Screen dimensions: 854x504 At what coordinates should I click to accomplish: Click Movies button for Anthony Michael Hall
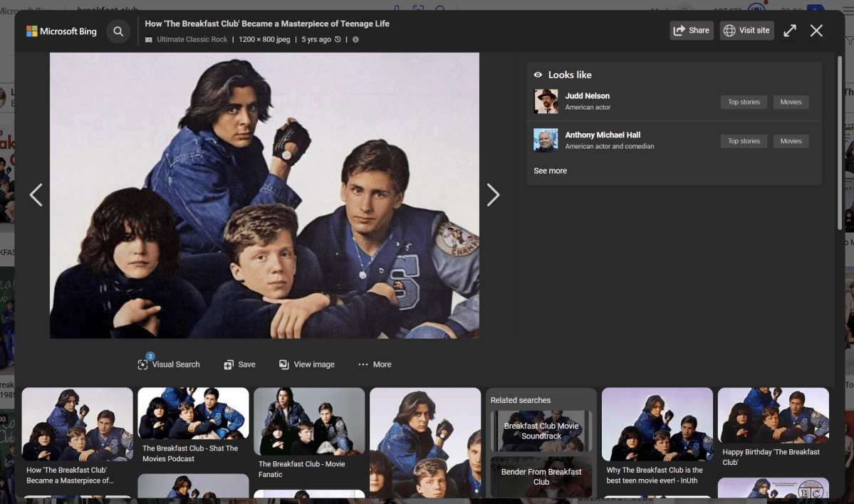pos(791,141)
